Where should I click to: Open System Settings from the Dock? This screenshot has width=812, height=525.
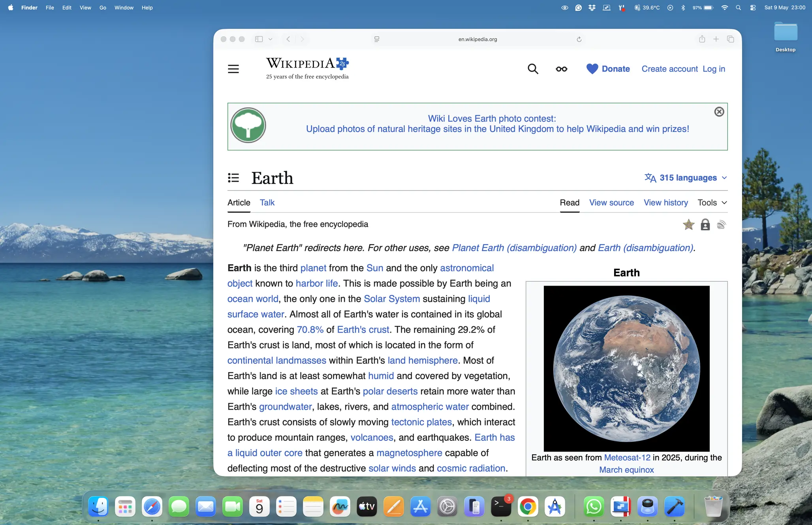tap(447, 506)
